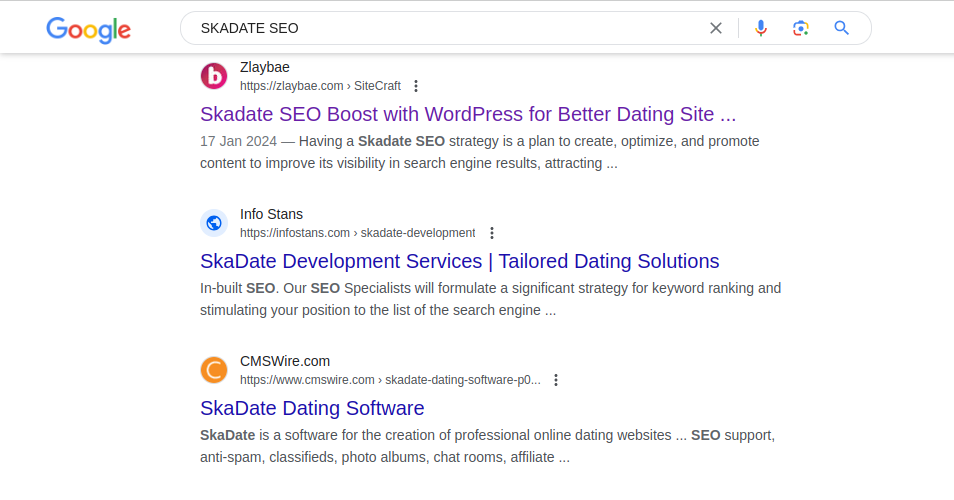Click snippet starting 'In-built SEO. Our SEO Specialists'
Image resolution: width=954 pixels, height=500 pixels.
point(490,299)
